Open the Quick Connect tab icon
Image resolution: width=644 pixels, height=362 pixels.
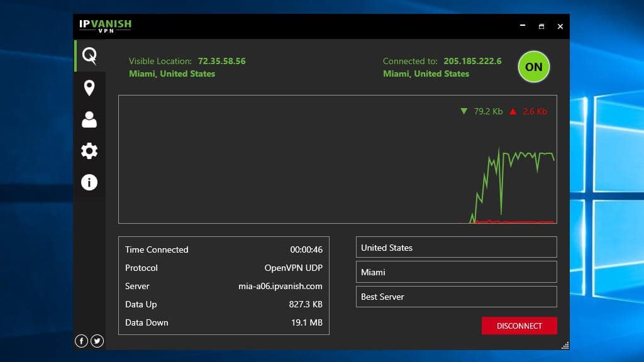pos(89,56)
